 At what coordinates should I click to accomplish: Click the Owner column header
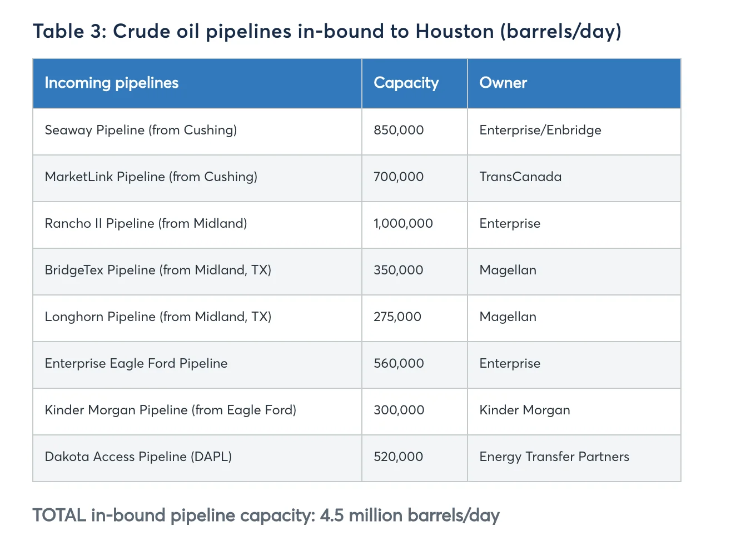pyautogui.click(x=503, y=83)
